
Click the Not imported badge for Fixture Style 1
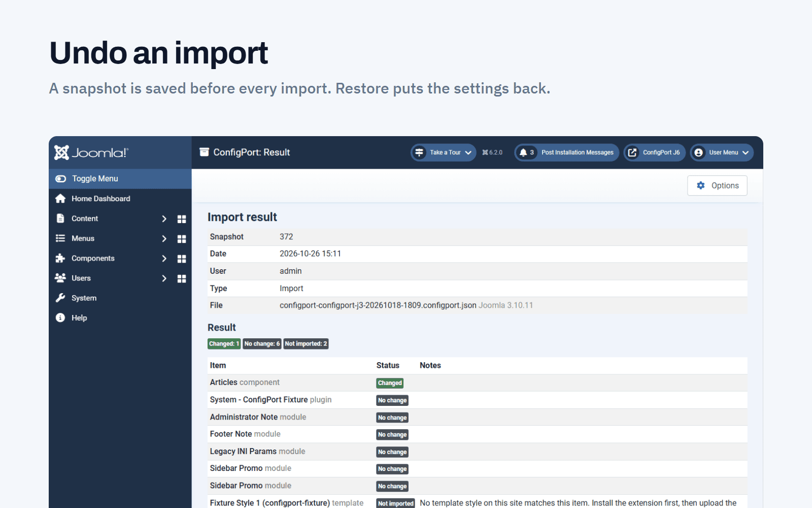(x=396, y=503)
